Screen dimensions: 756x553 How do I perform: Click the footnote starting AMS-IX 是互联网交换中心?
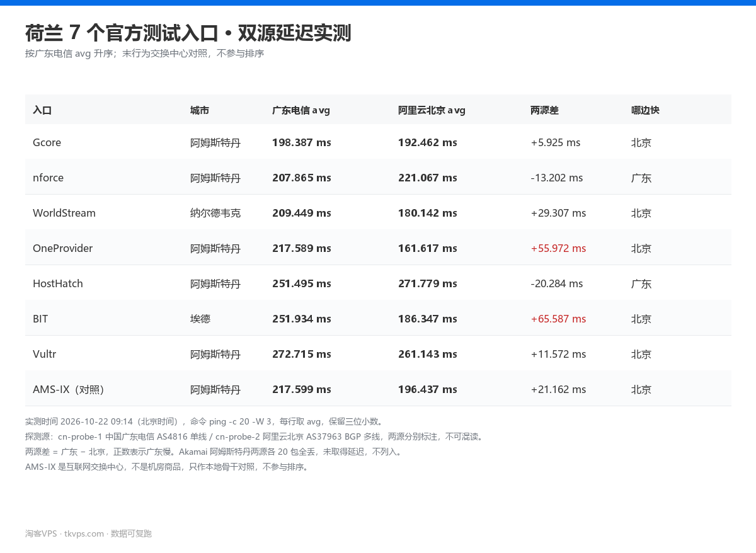coord(168,467)
